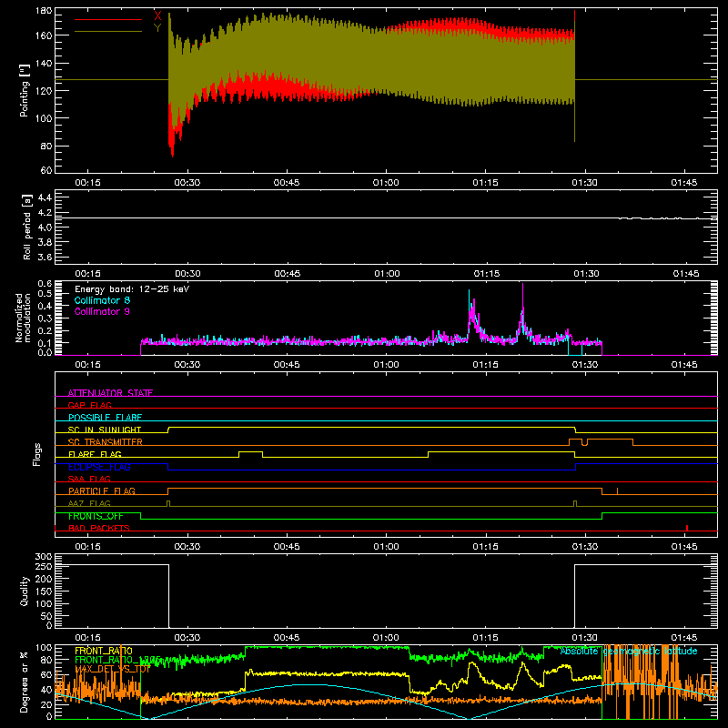The width and height of the screenshot is (728, 728).
Task: Click the 'Energy band: 12-25 keV' label
Action: pos(132,289)
